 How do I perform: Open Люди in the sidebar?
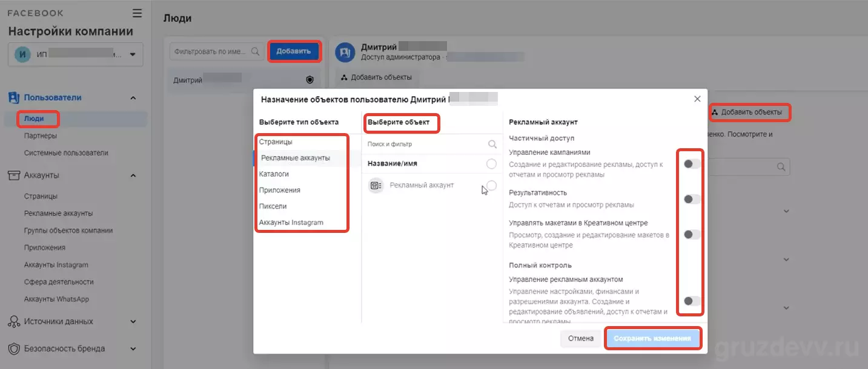tap(34, 119)
